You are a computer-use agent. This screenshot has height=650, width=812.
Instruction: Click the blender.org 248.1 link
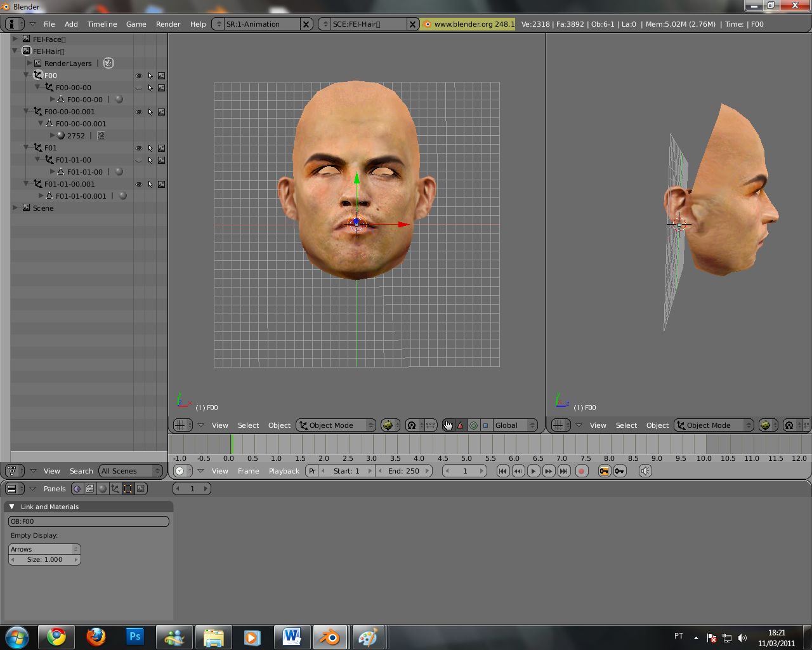(469, 24)
